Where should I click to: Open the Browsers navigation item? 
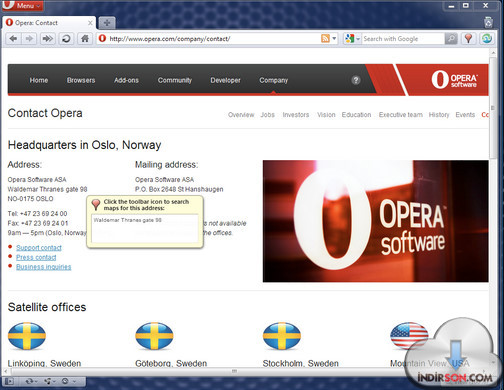[x=81, y=80]
